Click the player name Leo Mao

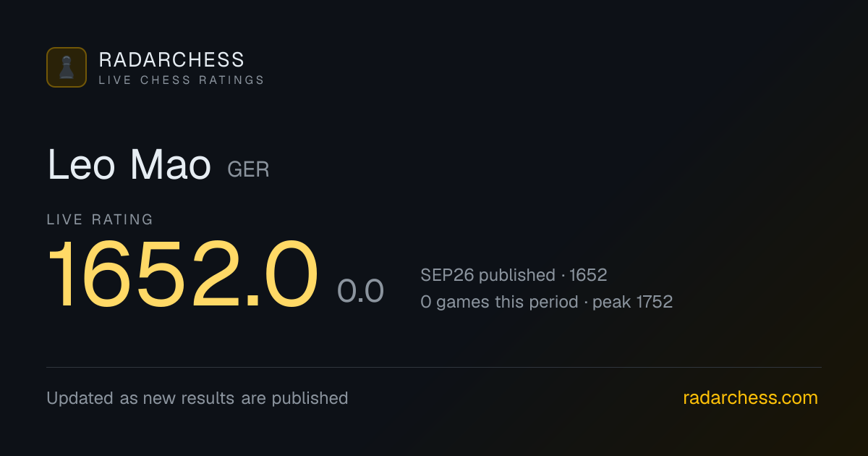[129, 165]
